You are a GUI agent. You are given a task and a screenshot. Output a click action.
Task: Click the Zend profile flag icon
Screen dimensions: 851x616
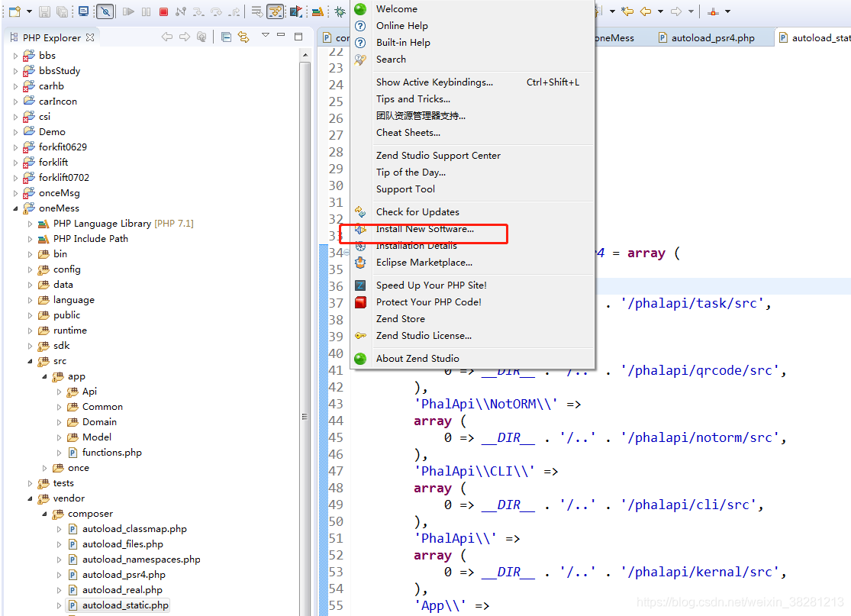point(296,11)
